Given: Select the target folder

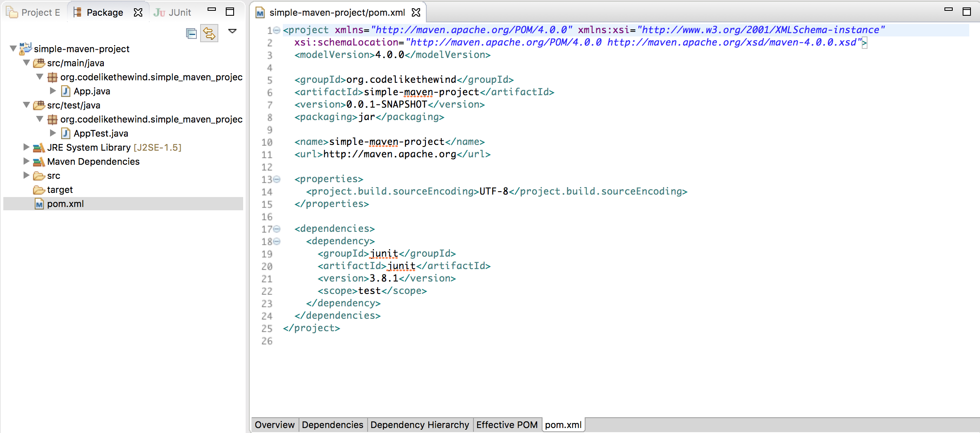Looking at the screenshot, I should click(60, 190).
